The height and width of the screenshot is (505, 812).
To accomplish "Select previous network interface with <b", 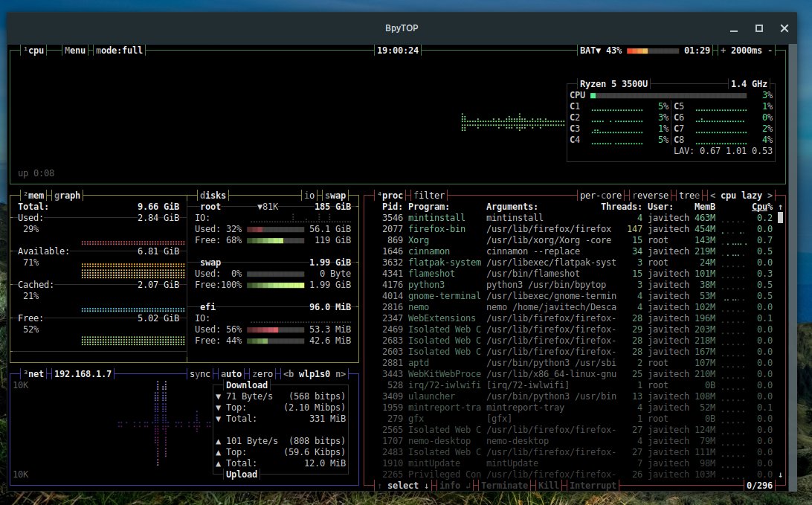I will pos(289,374).
